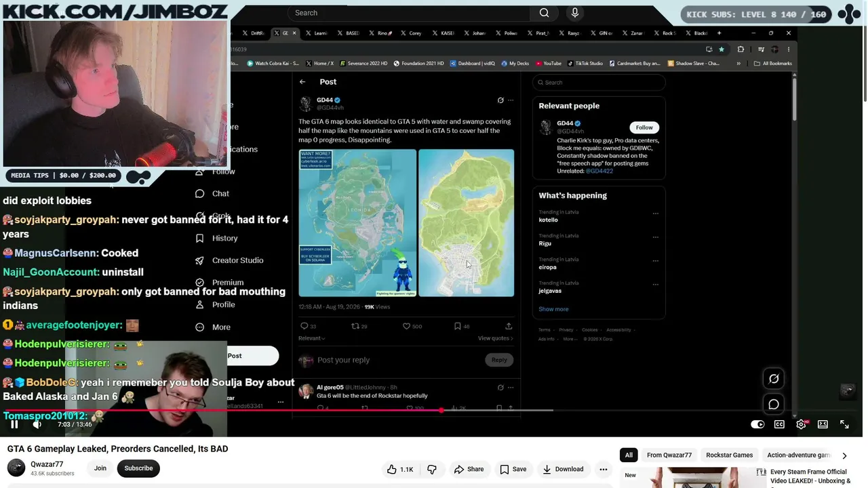This screenshot has height=488, width=868.
Task: Toggle the autoplay switch in the player
Action: tap(757, 424)
